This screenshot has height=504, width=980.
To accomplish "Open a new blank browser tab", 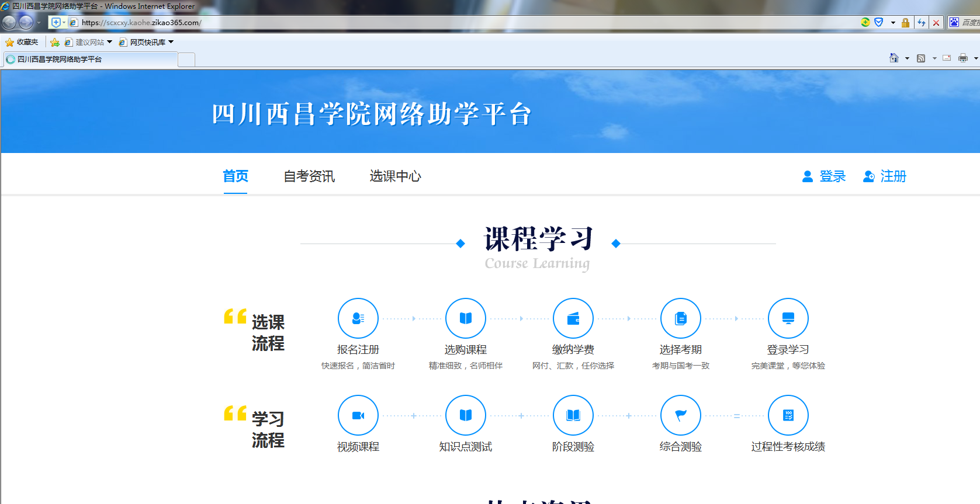I will coord(186,60).
